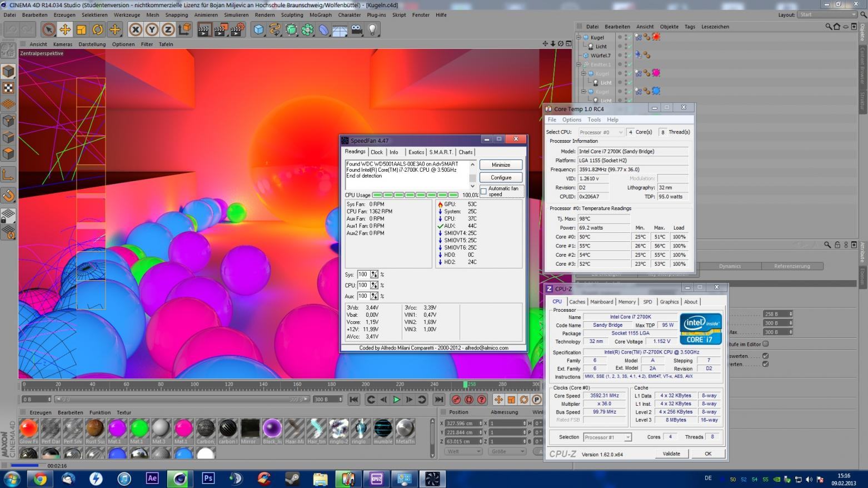The height and width of the screenshot is (488, 868).
Task: Select the Texture mode checkerboard icon
Action: point(8,88)
